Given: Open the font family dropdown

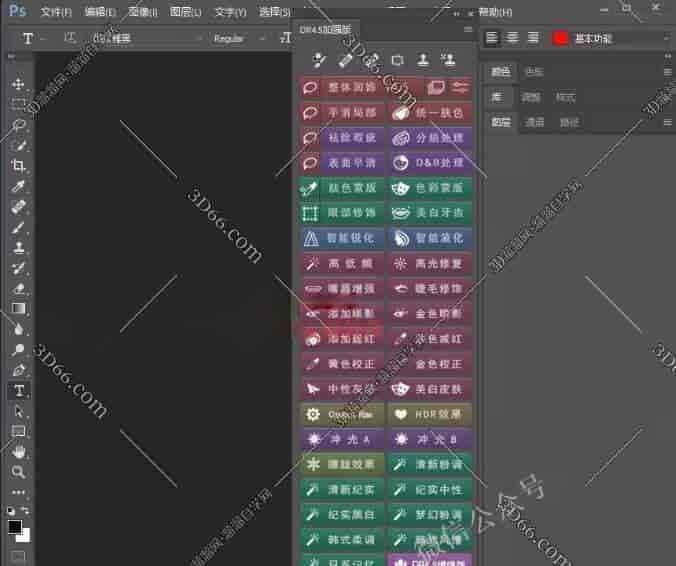Looking at the screenshot, I should (140, 38).
